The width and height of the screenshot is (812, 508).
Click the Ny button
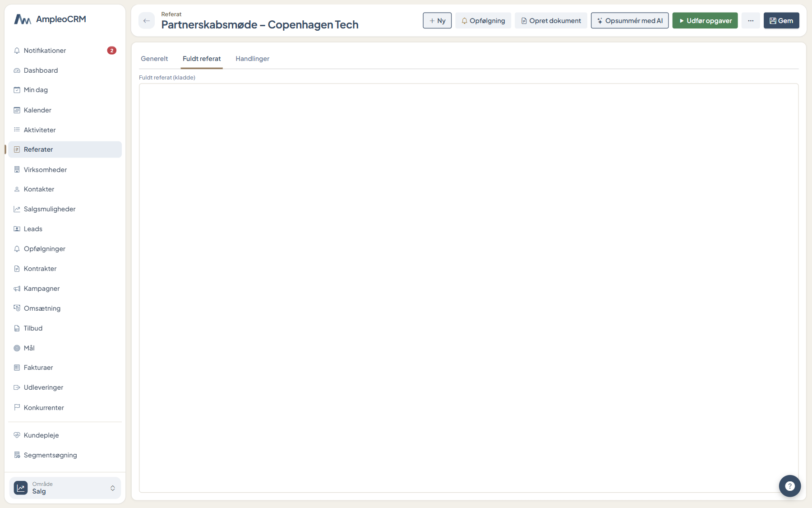click(437, 21)
